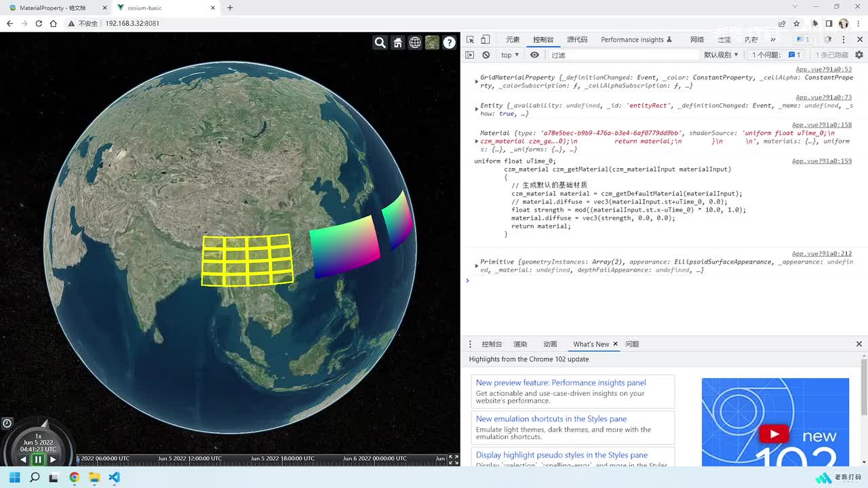Viewport: 868px width, 488px height.
Task: Create a live expression eye icon
Action: click(534, 55)
